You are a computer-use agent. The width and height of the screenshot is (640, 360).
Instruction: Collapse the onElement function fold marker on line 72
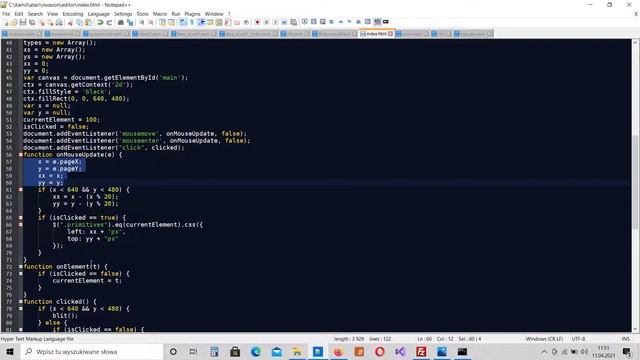(21, 267)
